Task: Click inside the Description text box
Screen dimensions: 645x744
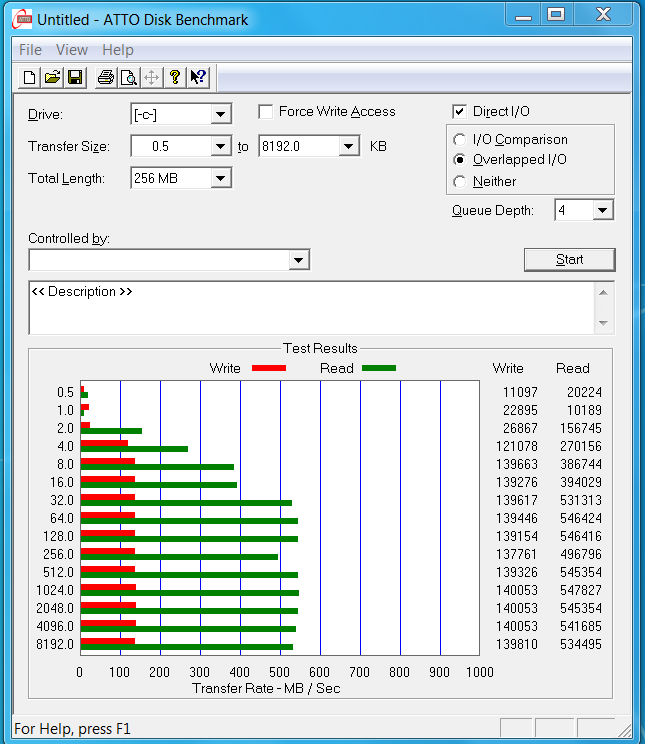Action: pyautogui.click(x=310, y=310)
